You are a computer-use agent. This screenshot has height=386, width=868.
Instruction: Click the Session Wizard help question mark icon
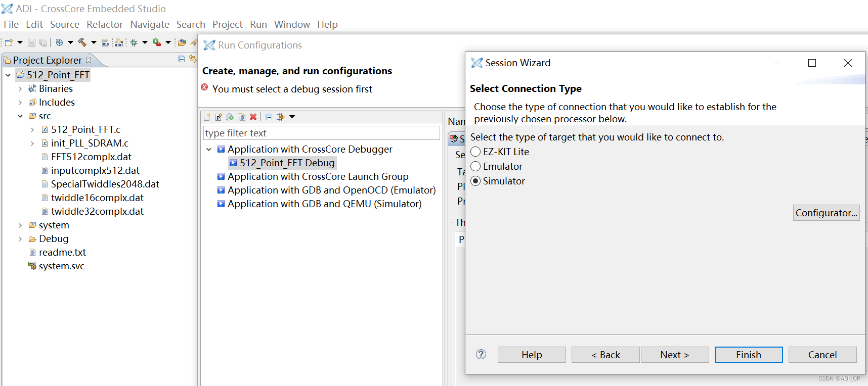tap(481, 354)
